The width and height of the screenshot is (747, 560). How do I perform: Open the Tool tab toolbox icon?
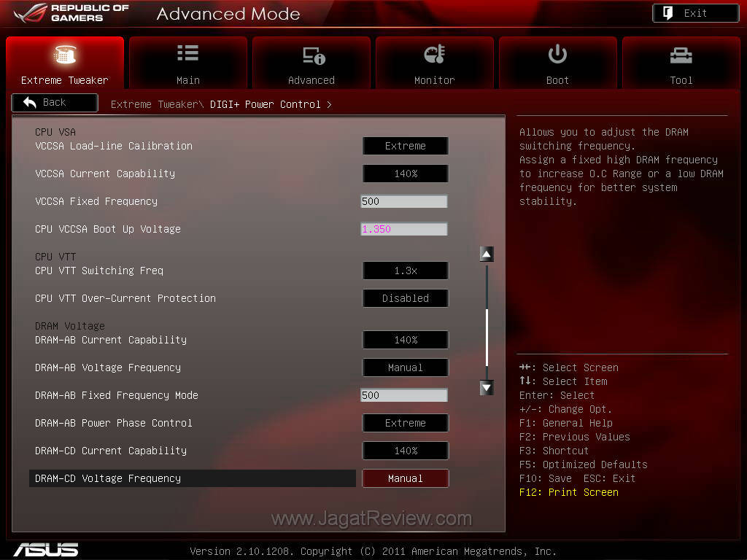pos(681,55)
